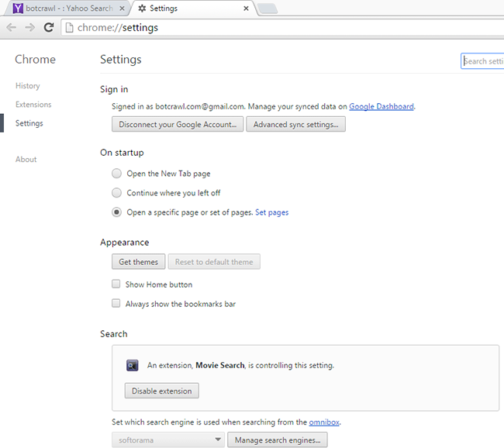Select the Settings browser tab

coord(193,9)
